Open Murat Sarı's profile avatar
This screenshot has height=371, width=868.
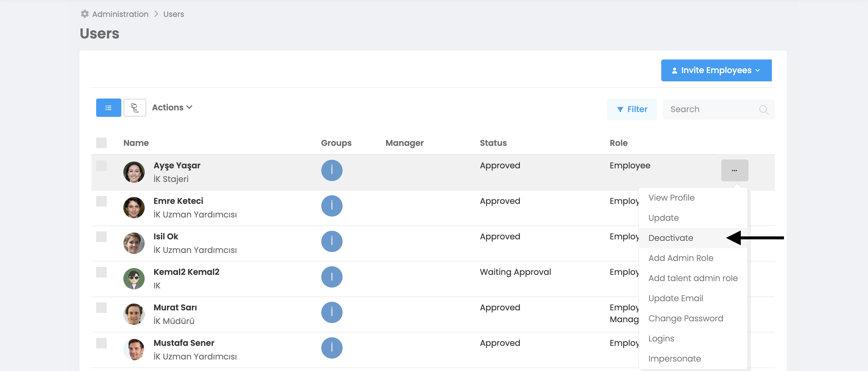click(134, 314)
